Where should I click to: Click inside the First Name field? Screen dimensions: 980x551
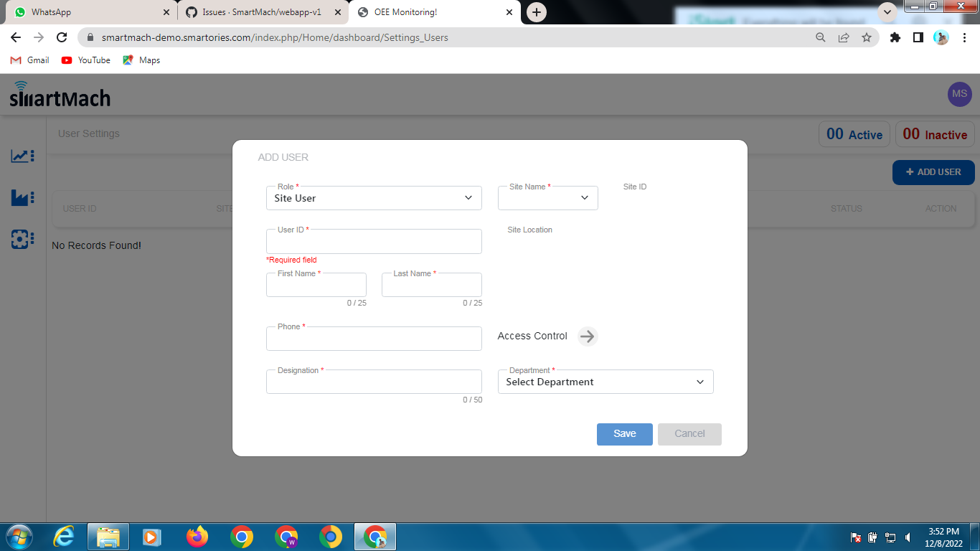coord(316,285)
